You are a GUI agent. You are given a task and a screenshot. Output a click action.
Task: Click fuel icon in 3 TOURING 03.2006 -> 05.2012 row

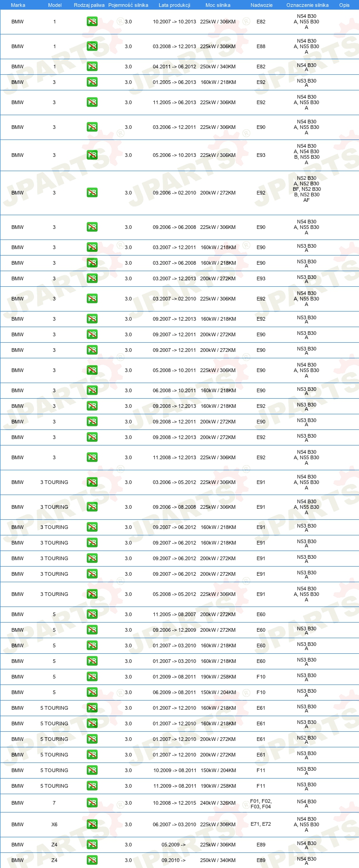click(92, 482)
